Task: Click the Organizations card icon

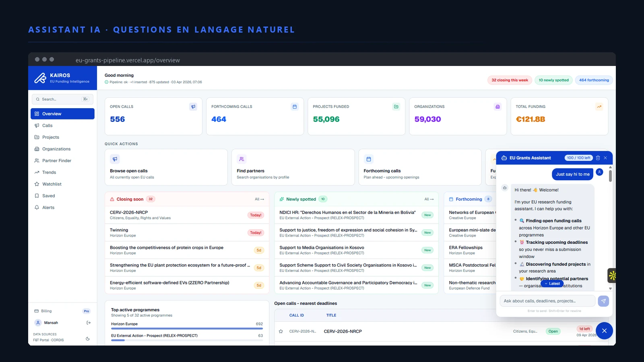Action: pyautogui.click(x=497, y=107)
